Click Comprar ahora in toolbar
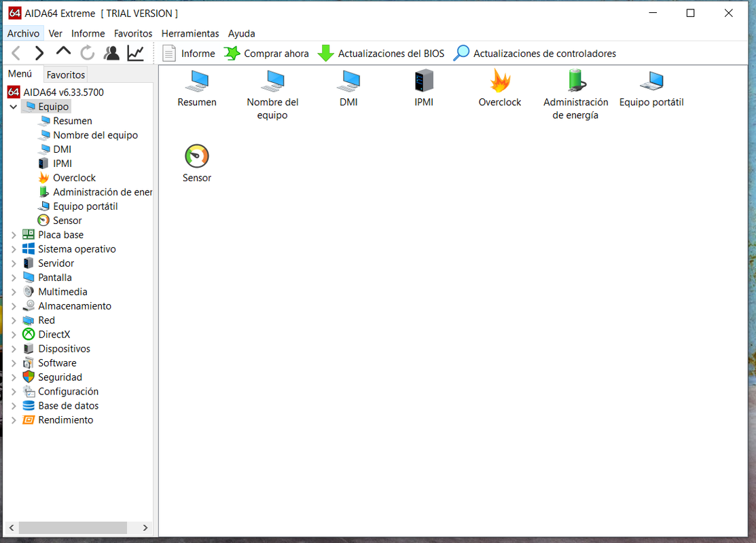The width and height of the screenshot is (756, 543). coord(266,54)
